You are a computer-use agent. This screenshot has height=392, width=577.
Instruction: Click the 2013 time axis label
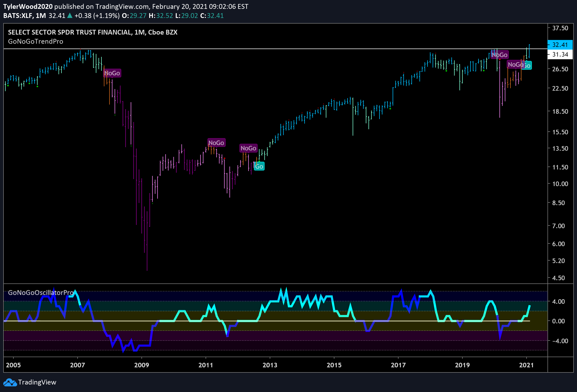point(270,365)
